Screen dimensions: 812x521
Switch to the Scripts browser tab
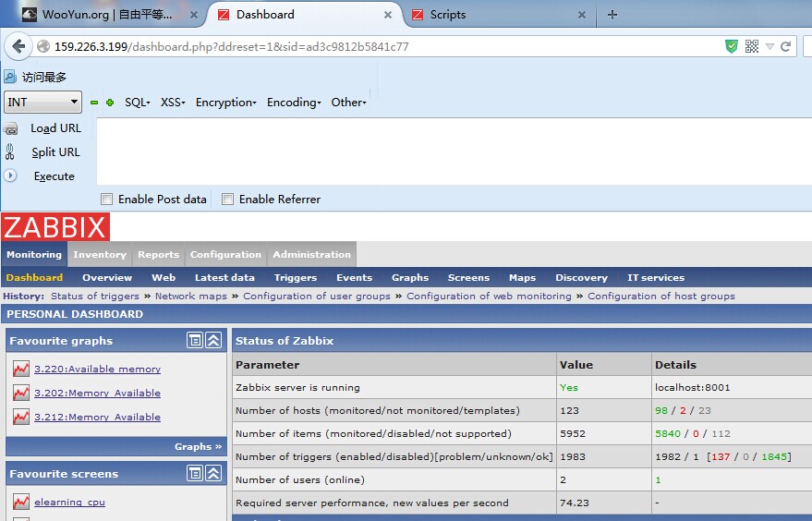[x=447, y=15]
